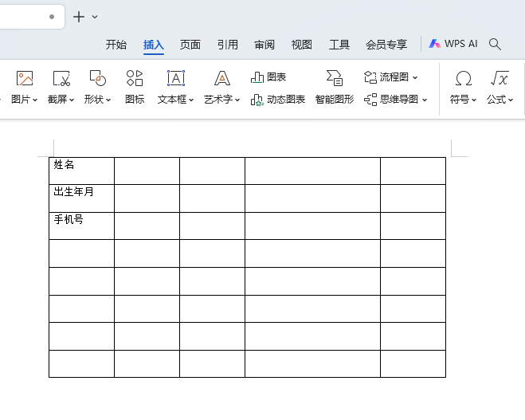Click the 流程图 flowchart icon
This screenshot has height=420, width=525.
pos(370,77)
